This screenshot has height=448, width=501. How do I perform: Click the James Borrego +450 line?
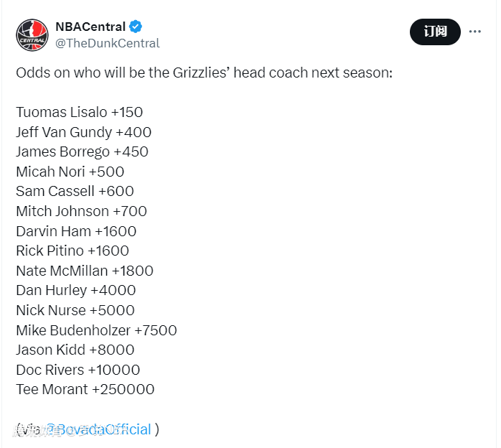tap(82, 152)
